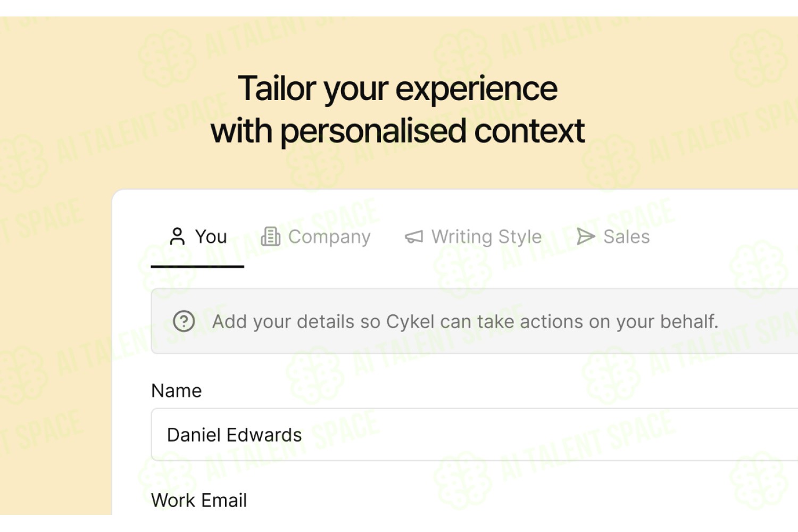Click the underline beneath the You tab
Screen dimensions: 798x532
[197, 266]
